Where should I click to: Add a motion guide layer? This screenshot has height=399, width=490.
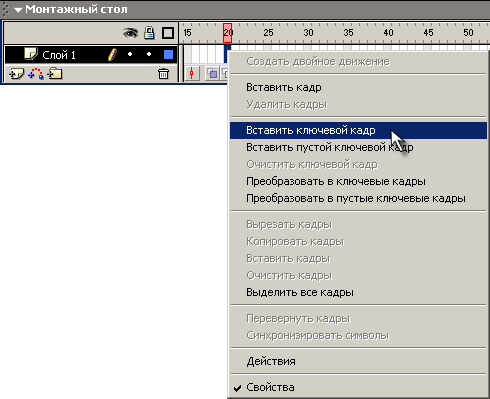click(36, 74)
